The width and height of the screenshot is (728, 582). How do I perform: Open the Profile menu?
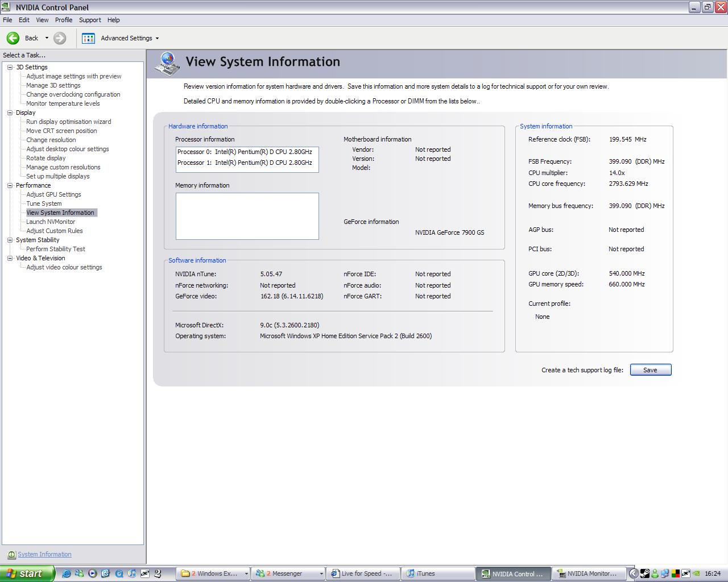coord(64,20)
